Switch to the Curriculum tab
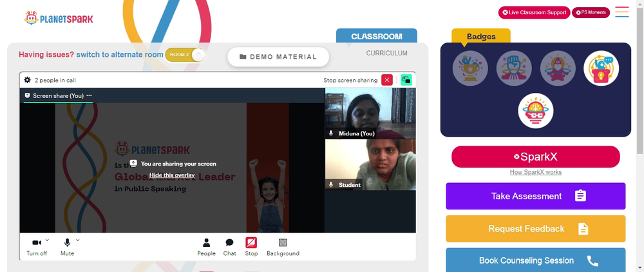644x272 pixels. coord(387,53)
